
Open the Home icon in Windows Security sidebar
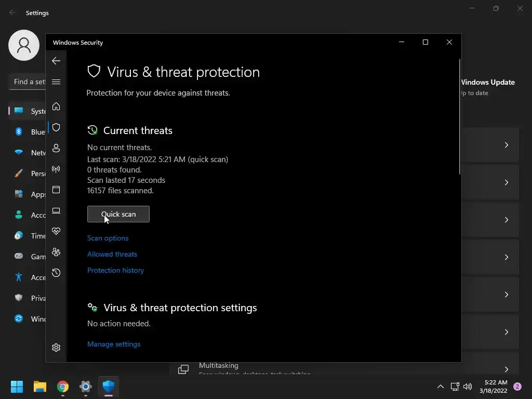click(x=56, y=107)
